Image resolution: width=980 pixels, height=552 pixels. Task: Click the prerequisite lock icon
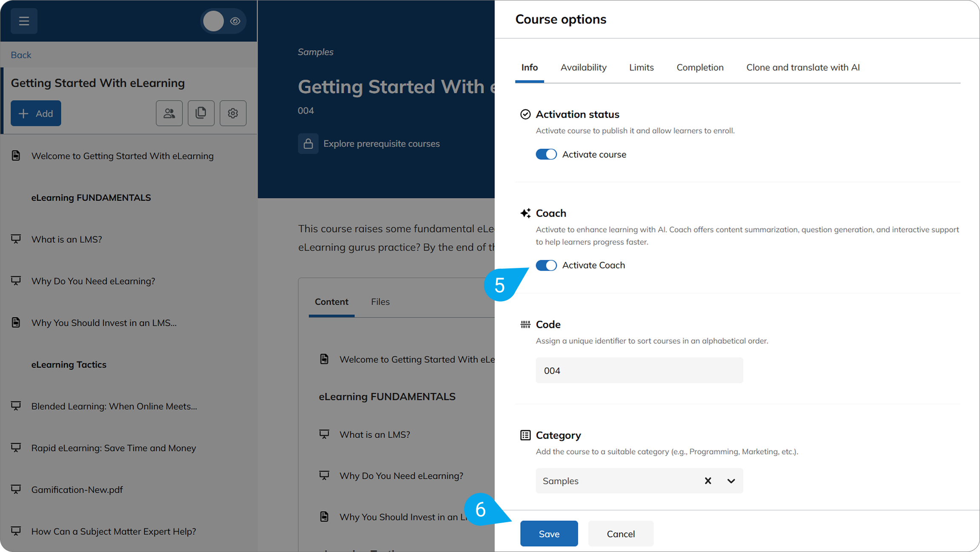(308, 144)
